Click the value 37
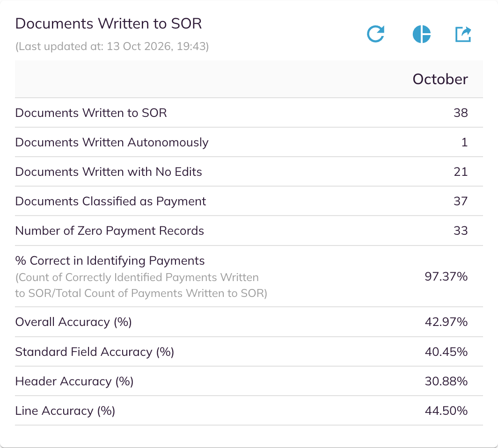 pos(461,201)
